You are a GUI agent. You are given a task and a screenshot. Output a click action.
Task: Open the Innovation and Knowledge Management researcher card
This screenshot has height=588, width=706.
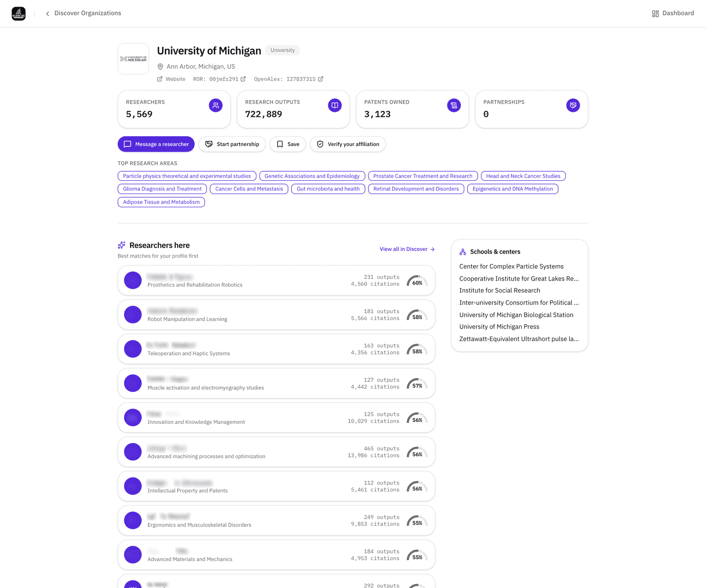pyautogui.click(x=277, y=418)
